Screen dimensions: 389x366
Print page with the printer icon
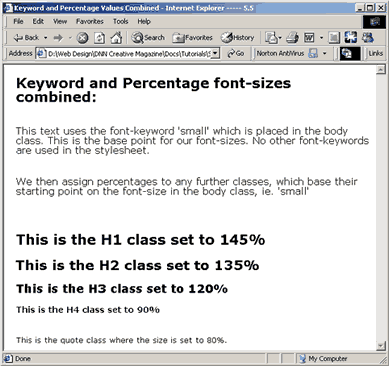(292, 38)
